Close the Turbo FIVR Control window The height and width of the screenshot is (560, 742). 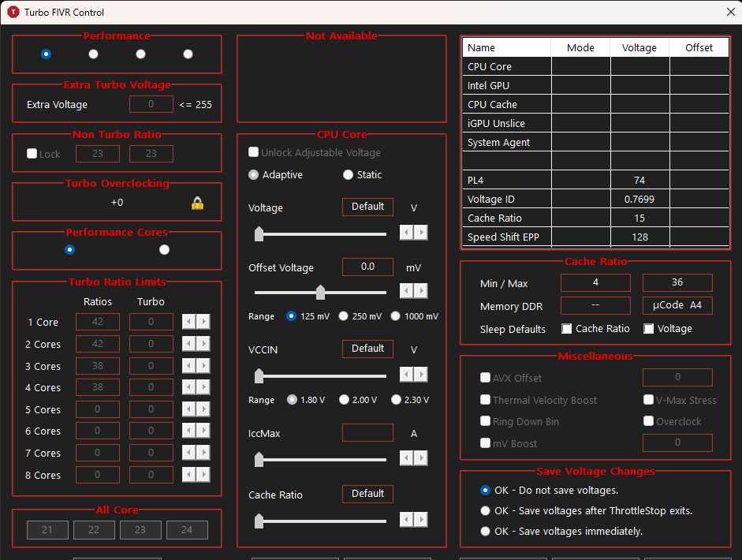click(x=731, y=12)
